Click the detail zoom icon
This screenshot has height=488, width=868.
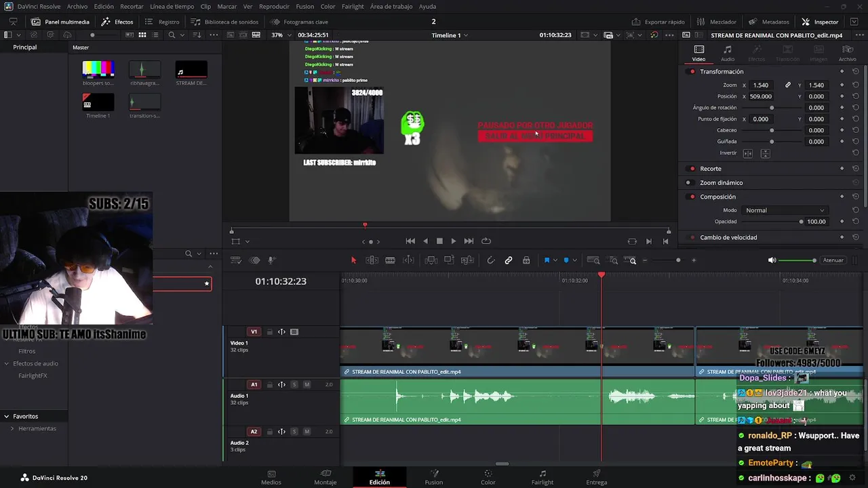(613, 260)
